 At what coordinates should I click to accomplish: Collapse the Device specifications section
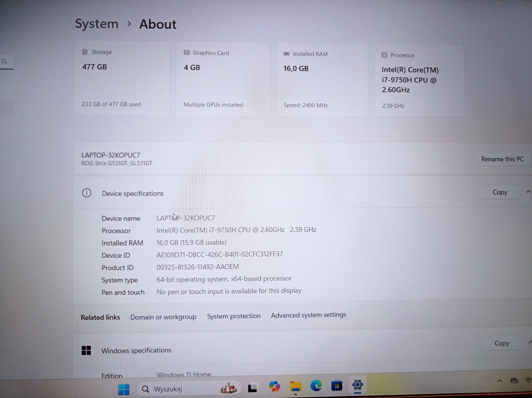(x=528, y=192)
